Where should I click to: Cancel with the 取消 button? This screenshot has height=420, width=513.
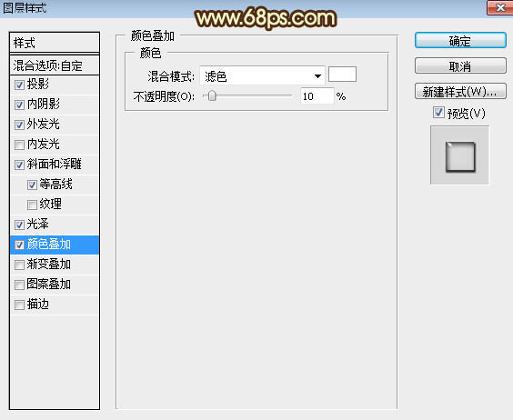[460, 66]
